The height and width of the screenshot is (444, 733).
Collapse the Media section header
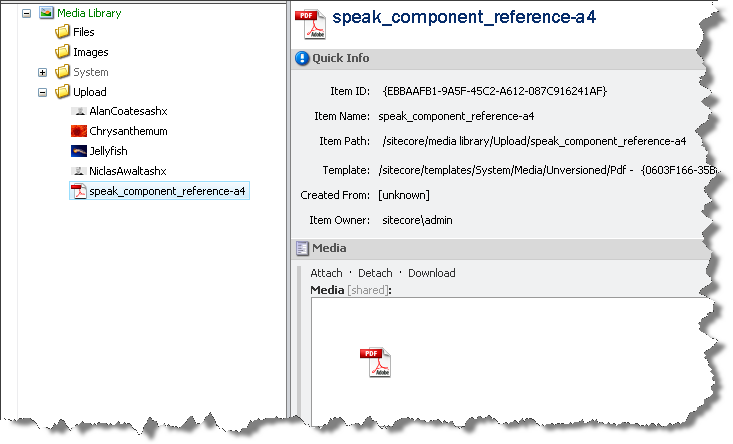[329, 248]
